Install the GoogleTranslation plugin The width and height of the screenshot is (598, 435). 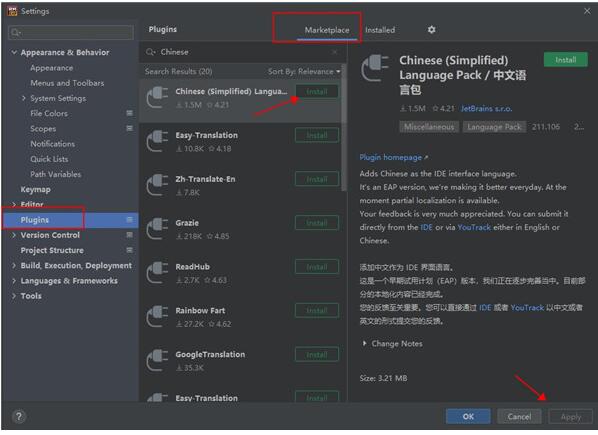pyautogui.click(x=317, y=355)
